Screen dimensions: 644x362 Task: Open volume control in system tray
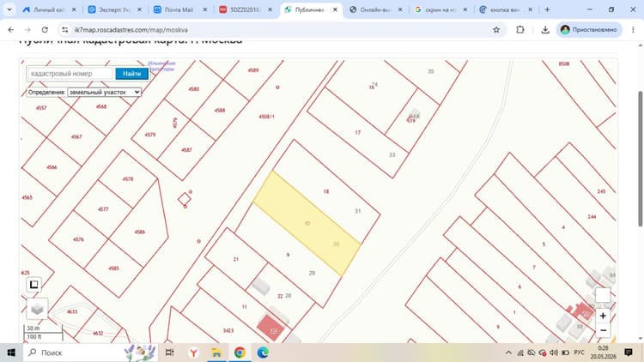pos(554,353)
